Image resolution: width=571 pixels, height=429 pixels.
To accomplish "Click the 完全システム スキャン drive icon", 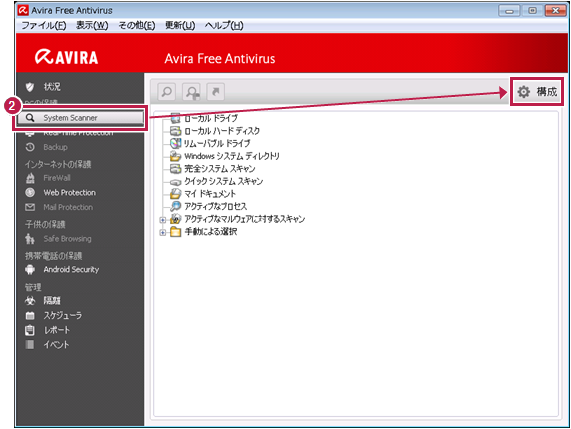I will pos(176,169).
